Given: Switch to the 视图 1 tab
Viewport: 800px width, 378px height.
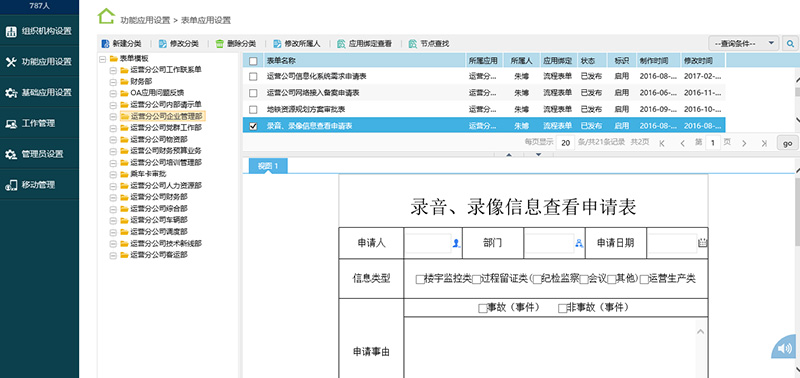Looking at the screenshot, I should (268, 166).
